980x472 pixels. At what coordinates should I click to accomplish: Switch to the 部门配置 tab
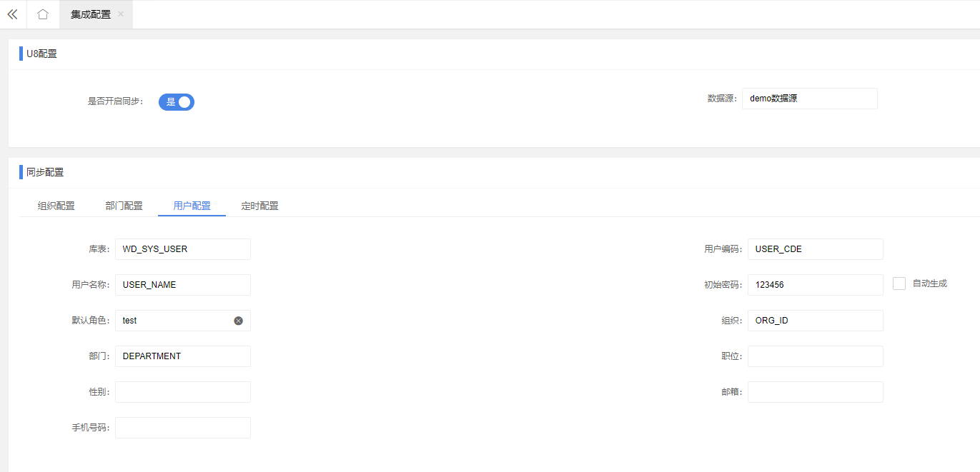pos(124,206)
